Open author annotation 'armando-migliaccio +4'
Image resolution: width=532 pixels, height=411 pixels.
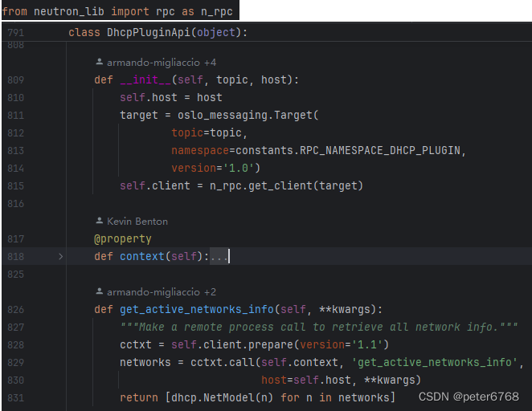click(162, 63)
